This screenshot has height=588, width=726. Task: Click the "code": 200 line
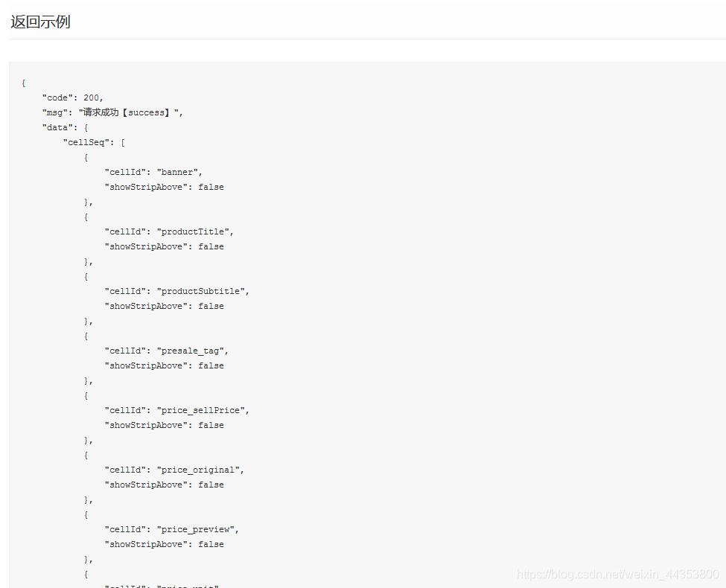[73, 98]
